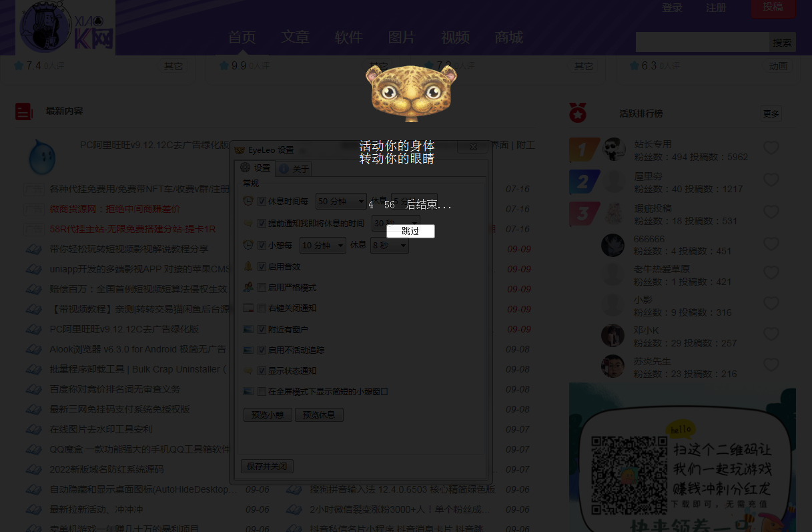
Task: Open the 50 分钟 break interval dropdown
Action: (341, 201)
